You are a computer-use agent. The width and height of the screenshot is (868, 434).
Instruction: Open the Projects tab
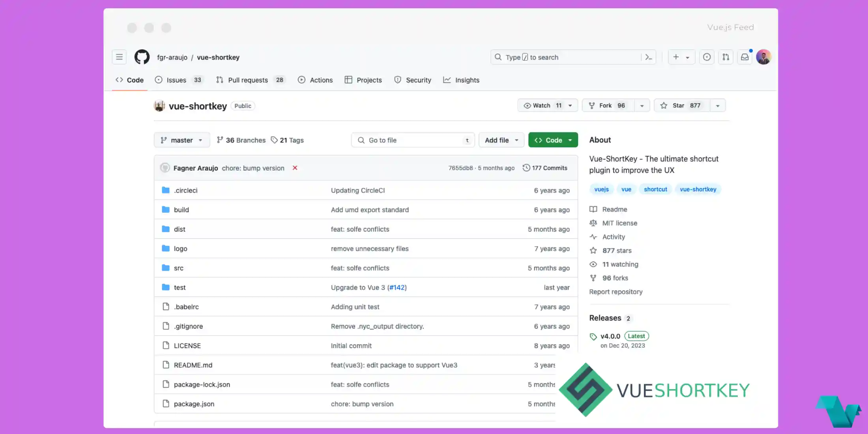tap(363, 80)
